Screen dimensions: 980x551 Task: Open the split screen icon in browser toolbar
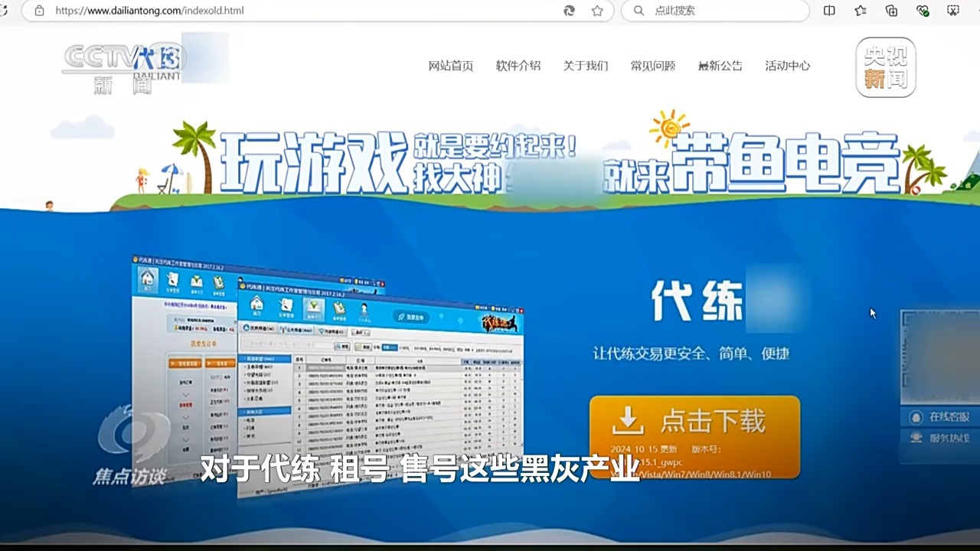(829, 11)
